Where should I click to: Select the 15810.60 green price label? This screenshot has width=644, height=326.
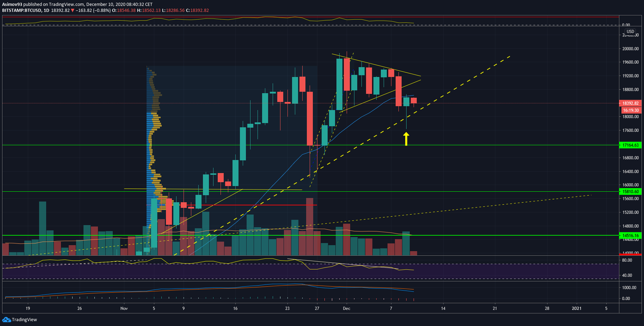pos(630,192)
